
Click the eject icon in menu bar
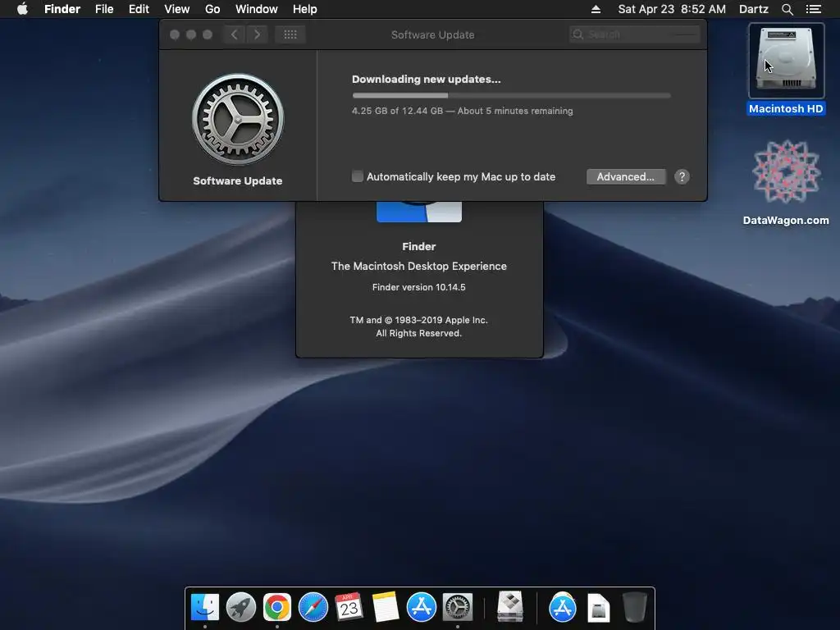pos(596,9)
